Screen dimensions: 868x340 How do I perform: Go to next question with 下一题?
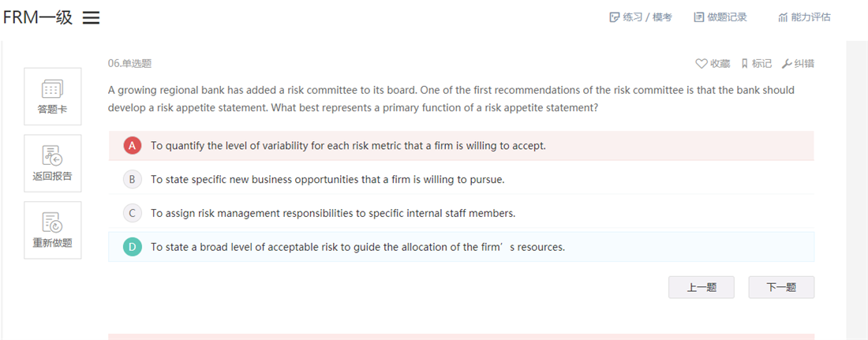[x=781, y=287]
